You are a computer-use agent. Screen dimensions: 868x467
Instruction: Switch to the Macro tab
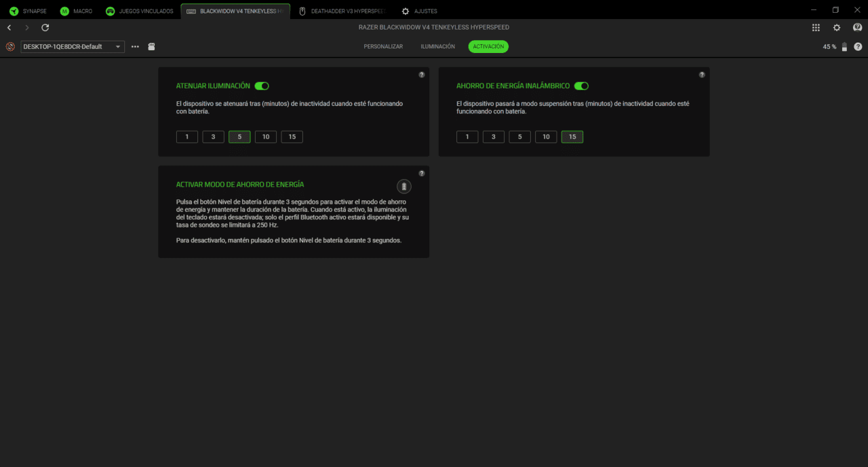pos(76,11)
